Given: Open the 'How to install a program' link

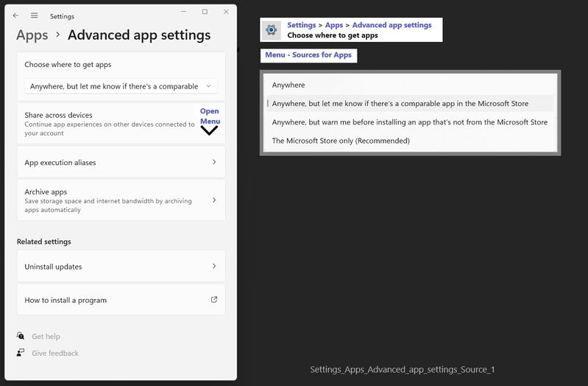Looking at the screenshot, I should [x=121, y=300].
